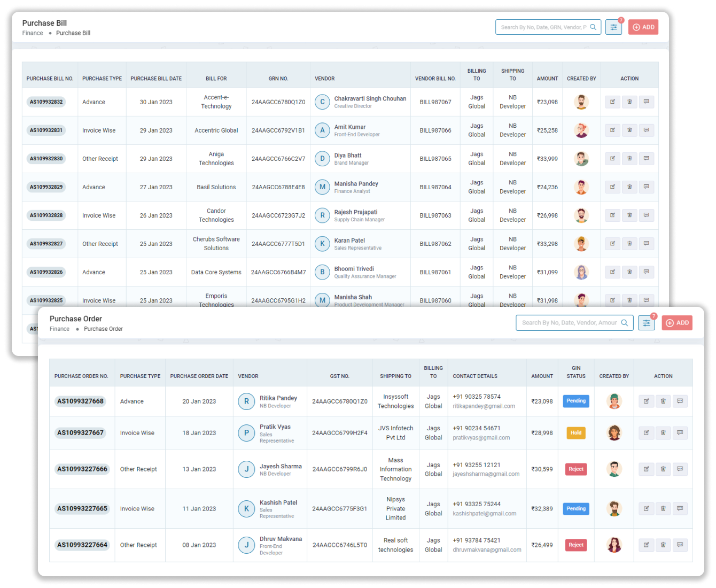Delete purchase order AS1099327667 with trash icon
This screenshot has width=716, height=588.
[663, 432]
